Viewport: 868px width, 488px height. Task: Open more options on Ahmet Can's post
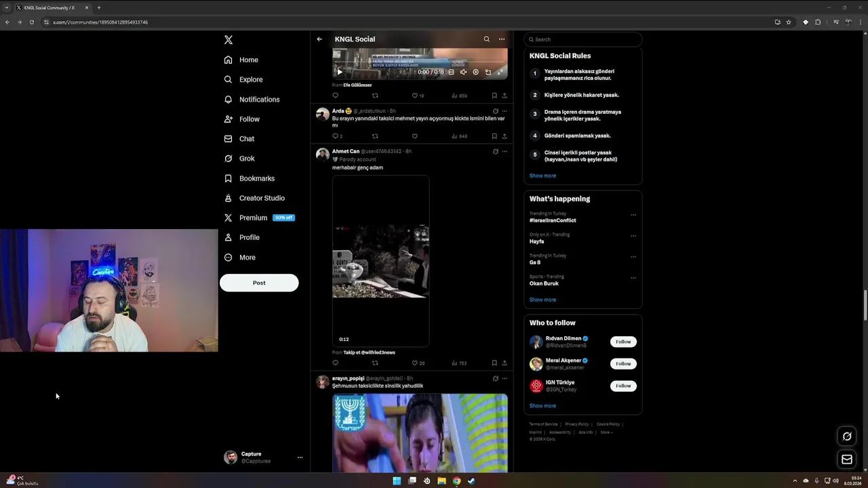tap(504, 151)
